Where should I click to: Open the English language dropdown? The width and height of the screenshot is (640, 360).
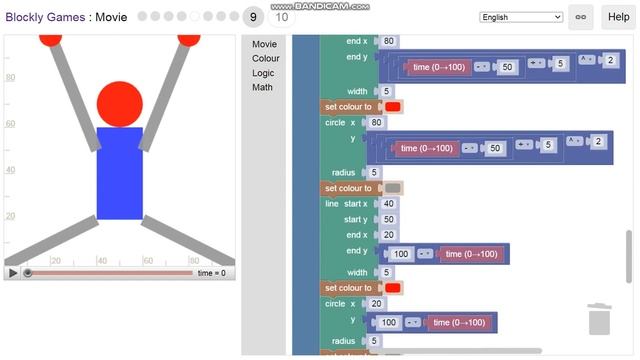pyautogui.click(x=521, y=17)
